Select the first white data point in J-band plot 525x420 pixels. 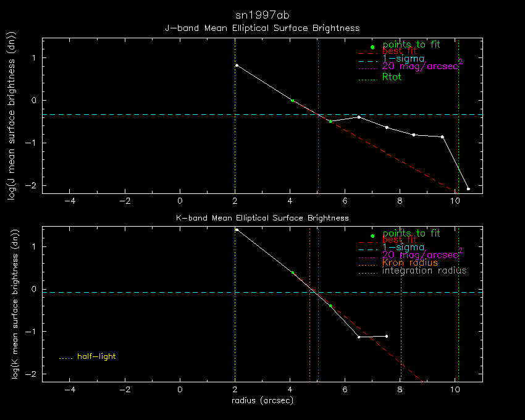click(237, 65)
